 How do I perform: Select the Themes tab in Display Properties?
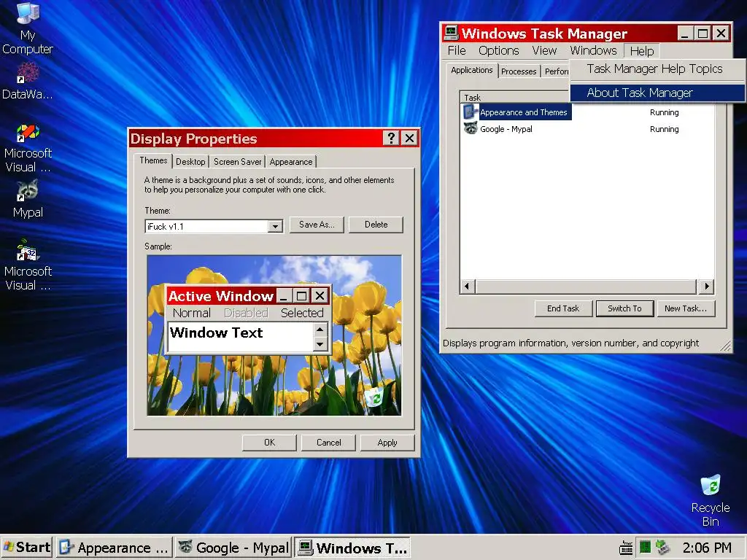click(153, 160)
